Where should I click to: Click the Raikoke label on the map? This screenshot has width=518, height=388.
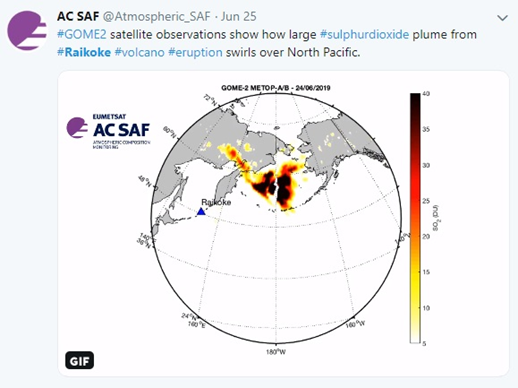point(216,202)
